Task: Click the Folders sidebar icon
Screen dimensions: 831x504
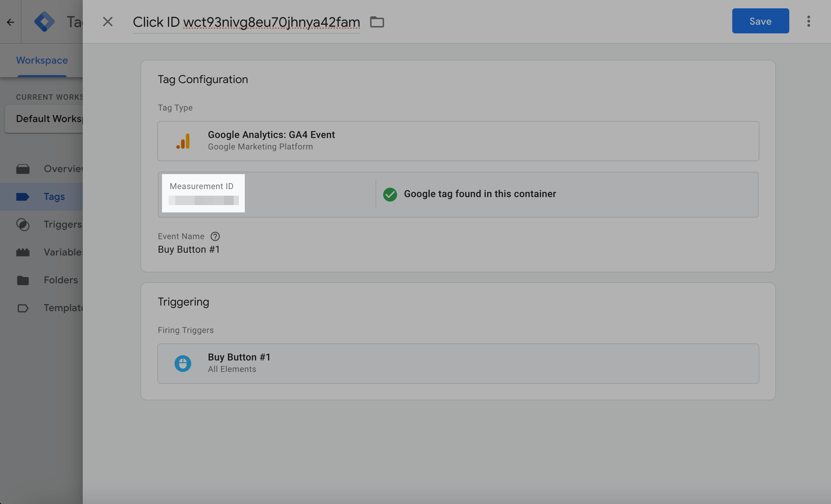Action: point(23,280)
